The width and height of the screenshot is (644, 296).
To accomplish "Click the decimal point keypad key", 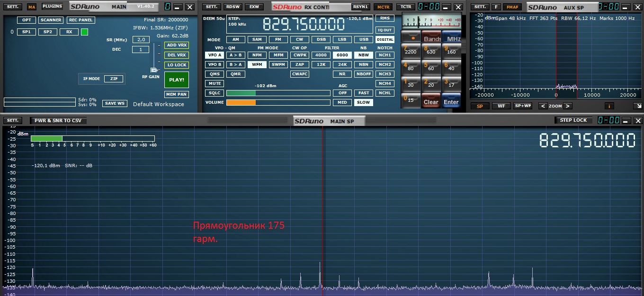I will point(411,36).
